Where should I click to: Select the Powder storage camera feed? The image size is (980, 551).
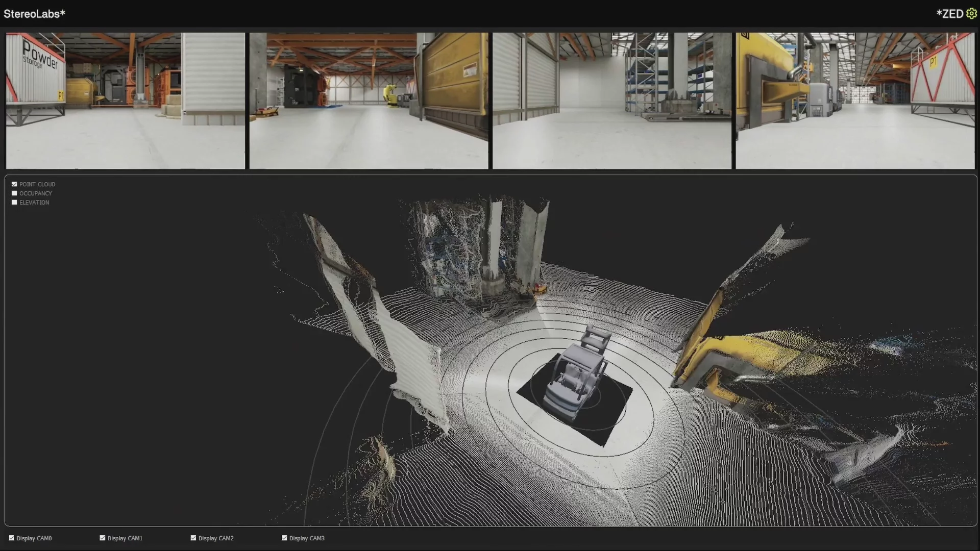(x=126, y=101)
